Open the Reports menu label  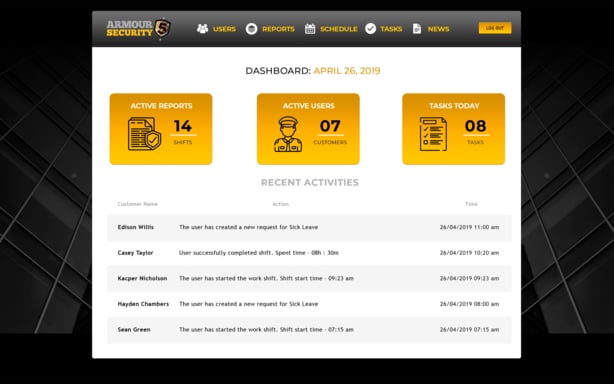point(278,29)
